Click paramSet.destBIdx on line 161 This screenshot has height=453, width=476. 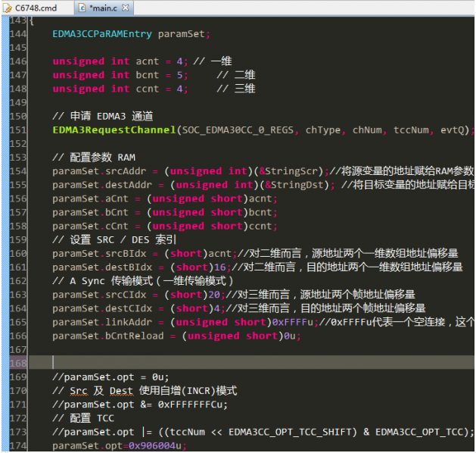(x=102, y=267)
